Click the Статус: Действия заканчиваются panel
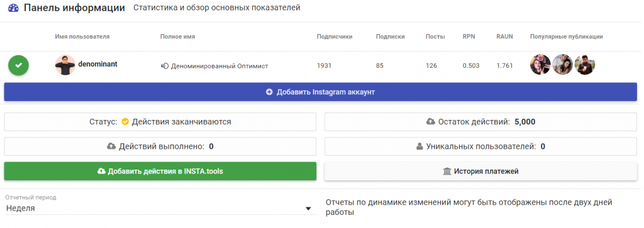The image size is (644, 228). [x=160, y=122]
